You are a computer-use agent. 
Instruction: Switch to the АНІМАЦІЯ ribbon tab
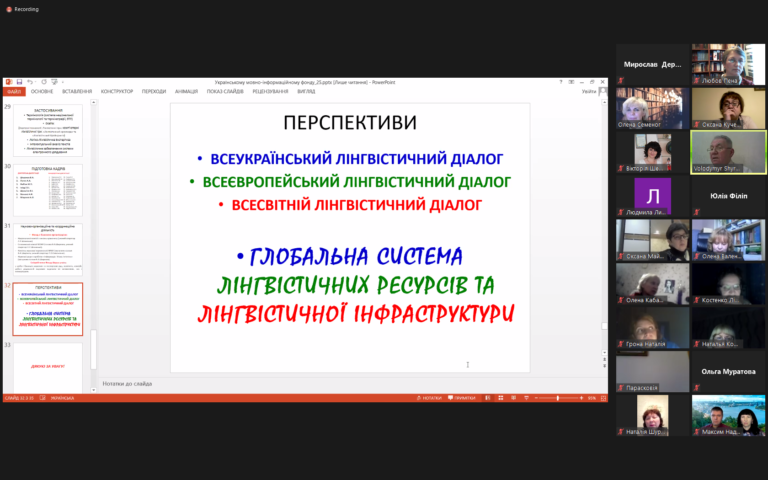point(186,91)
